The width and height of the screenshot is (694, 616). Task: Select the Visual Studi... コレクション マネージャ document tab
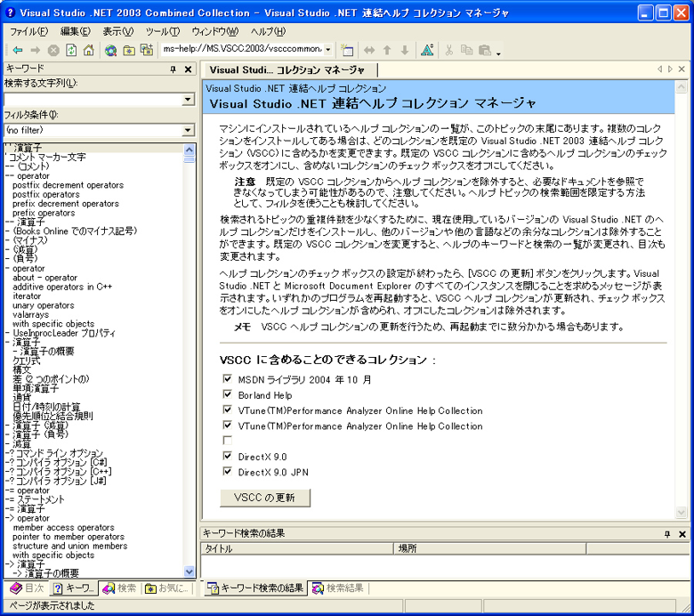[289, 70]
